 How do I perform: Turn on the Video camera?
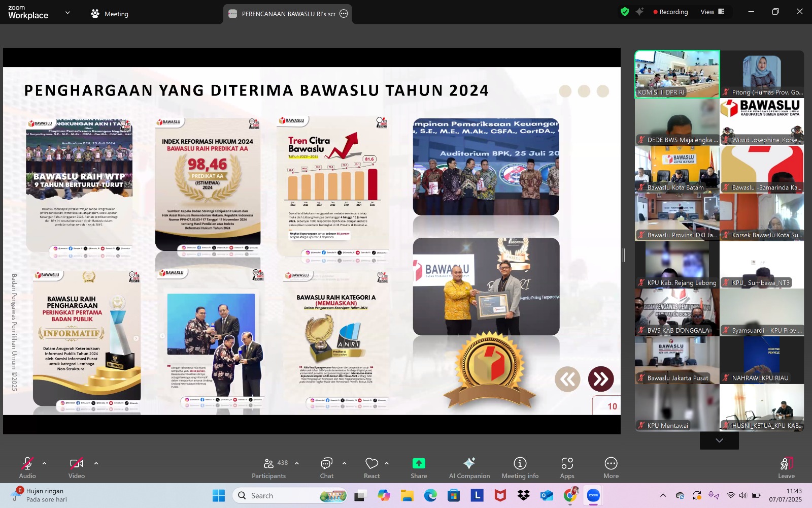point(77,467)
